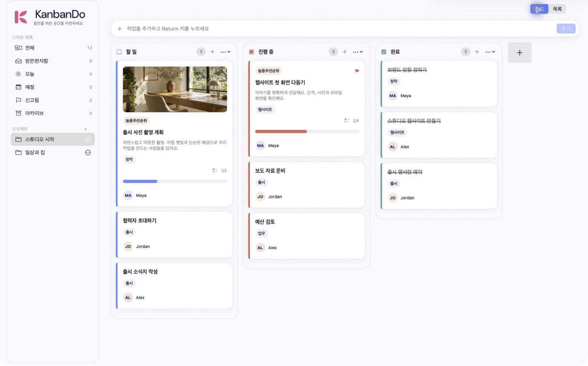This screenshot has height=366, width=588.
Task: Click the 추가 add button
Action: 566,29
